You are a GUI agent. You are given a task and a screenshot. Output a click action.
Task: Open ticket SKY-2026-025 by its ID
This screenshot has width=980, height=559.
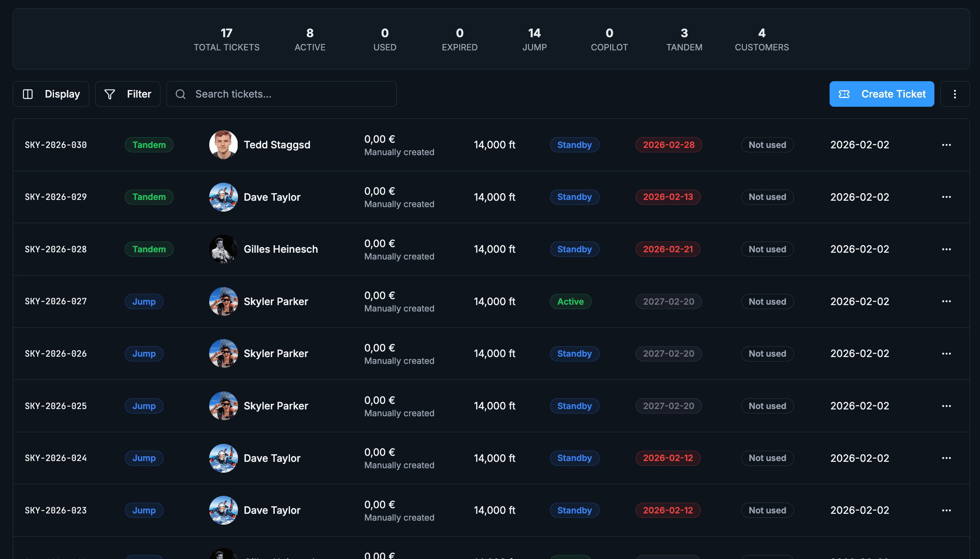pos(56,406)
